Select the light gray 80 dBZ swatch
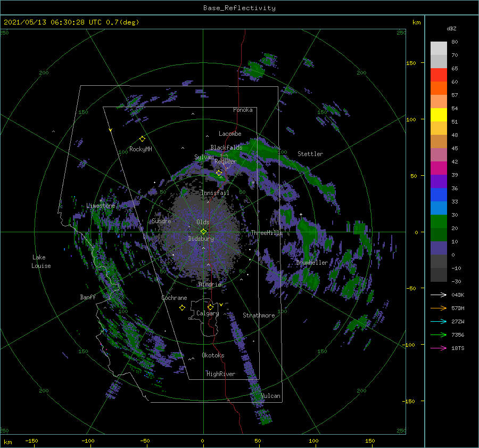The height and width of the screenshot is (448, 479). pyautogui.click(x=439, y=48)
